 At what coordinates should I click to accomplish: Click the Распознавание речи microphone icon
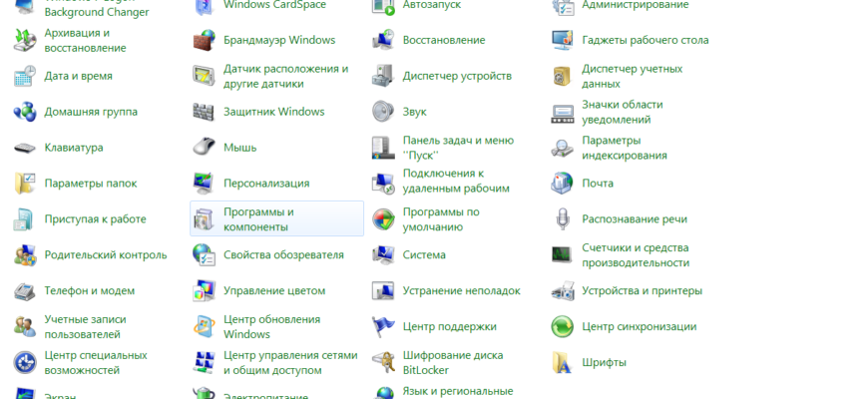pos(563,219)
